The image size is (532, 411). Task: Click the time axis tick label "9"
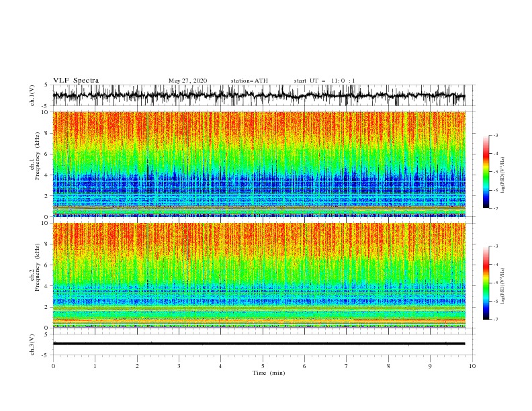point(430,366)
